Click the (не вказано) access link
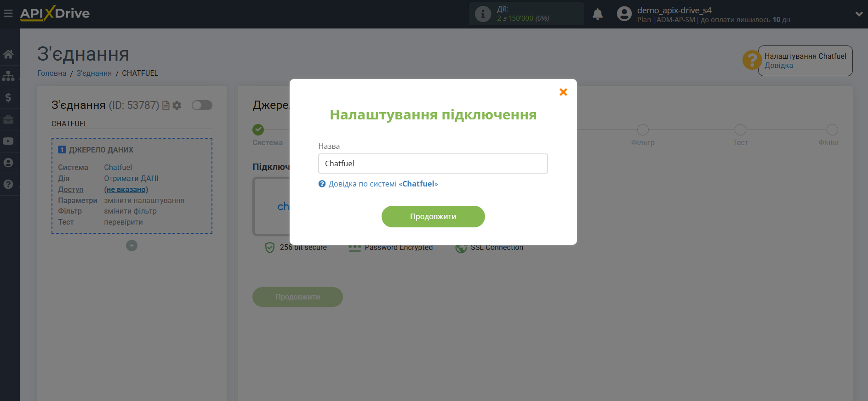The image size is (868, 401). point(126,189)
